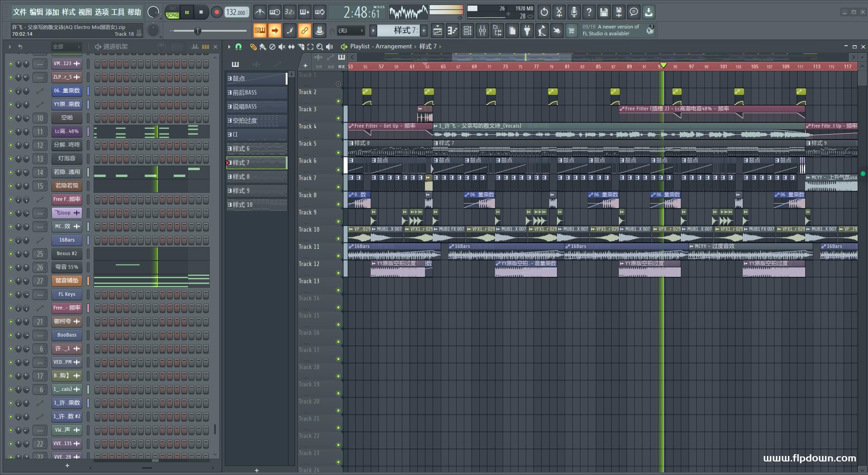Image resolution: width=868 pixels, height=475 pixels.
Task: Select the playlist draw pencil tool
Action: click(x=253, y=47)
